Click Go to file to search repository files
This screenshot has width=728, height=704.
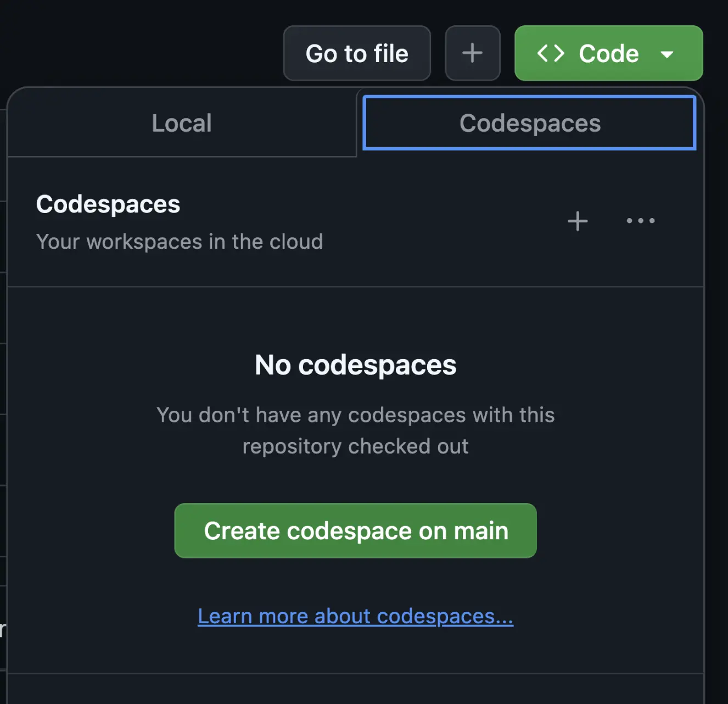click(x=357, y=53)
